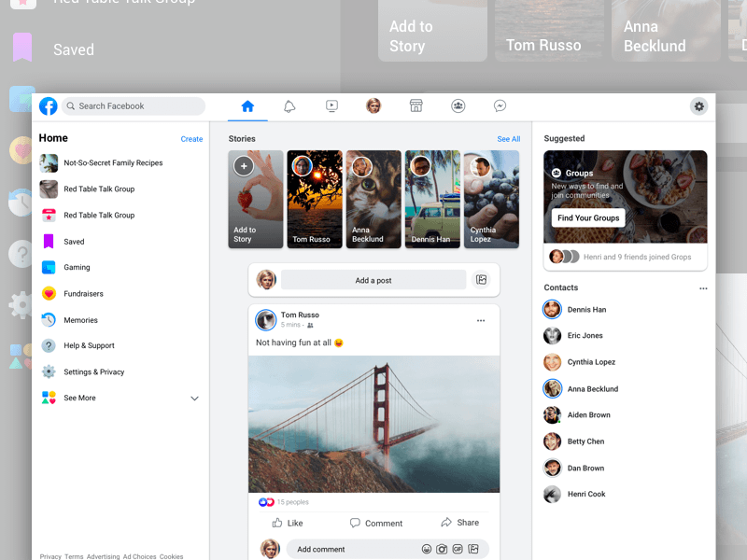Click the Advertising footer link
Viewport: 747px width, 560px height.
coord(103,556)
